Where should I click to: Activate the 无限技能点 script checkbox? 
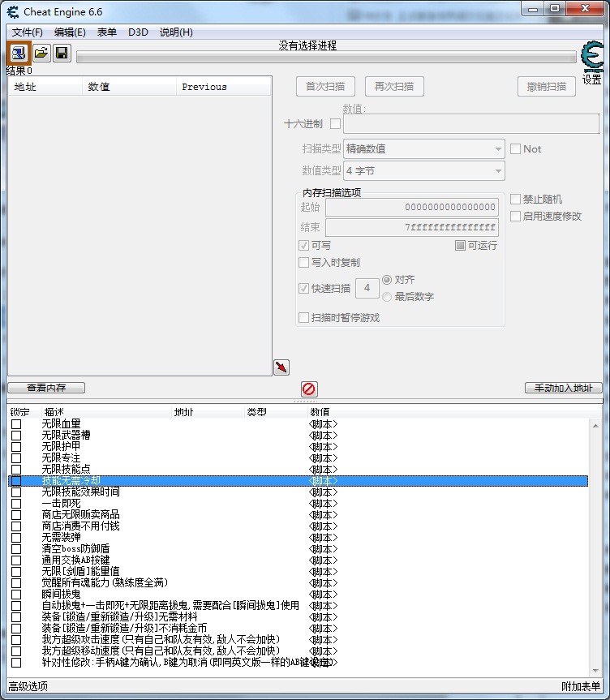[x=16, y=469]
